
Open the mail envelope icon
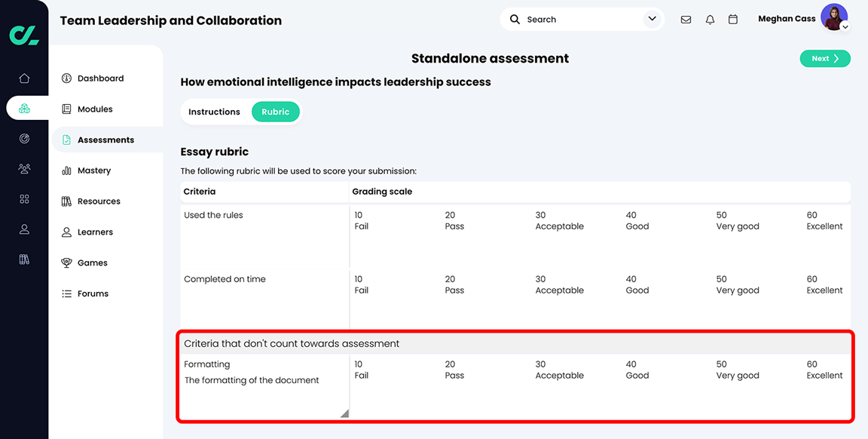pyautogui.click(x=686, y=19)
